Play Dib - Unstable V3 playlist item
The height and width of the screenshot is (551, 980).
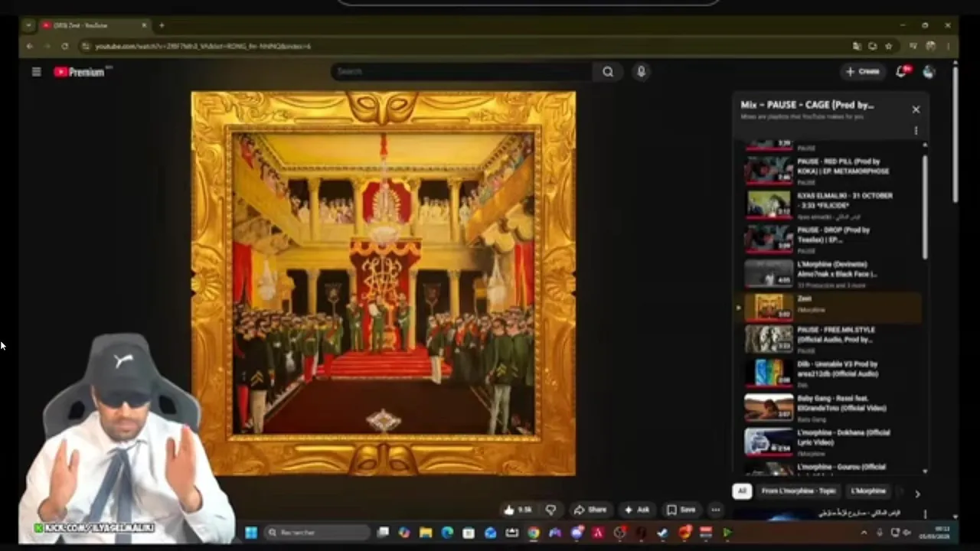point(831,373)
